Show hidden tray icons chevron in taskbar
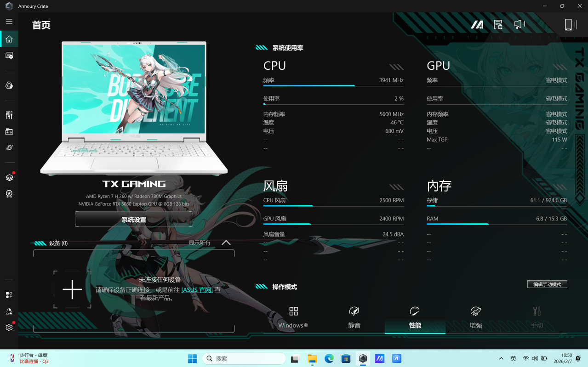Image resolution: width=588 pixels, height=367 pixels. 501,358
